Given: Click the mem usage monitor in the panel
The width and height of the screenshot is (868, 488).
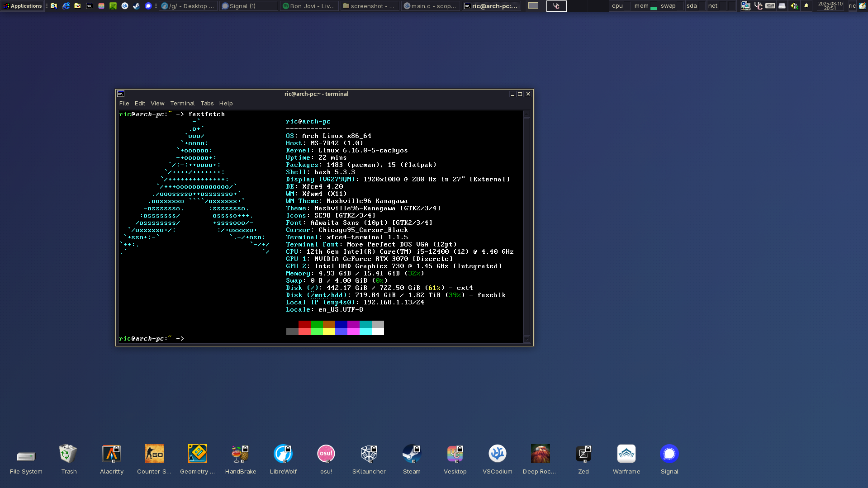Looking at the screenshot, I should 645,6.
